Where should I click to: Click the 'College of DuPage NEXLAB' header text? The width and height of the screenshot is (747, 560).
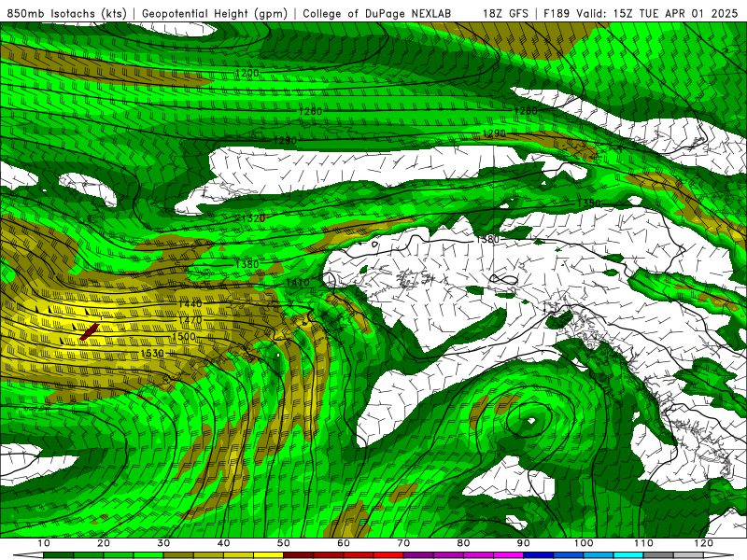point(376,13)
